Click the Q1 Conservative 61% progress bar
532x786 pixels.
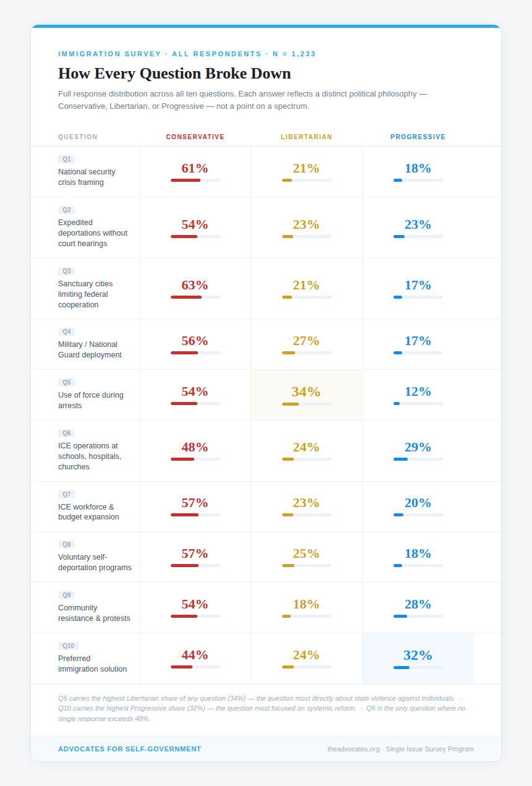tap(195, 180)
